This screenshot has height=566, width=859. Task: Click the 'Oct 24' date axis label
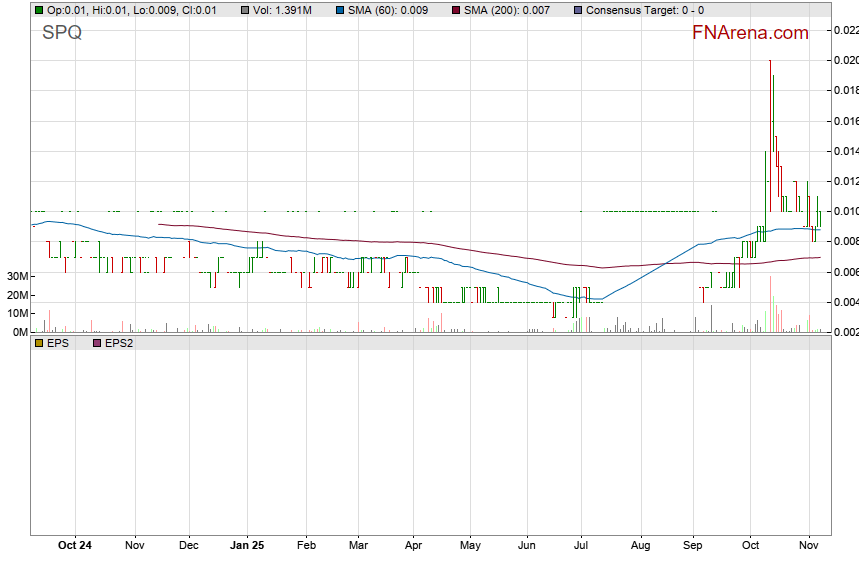[75, 546]
